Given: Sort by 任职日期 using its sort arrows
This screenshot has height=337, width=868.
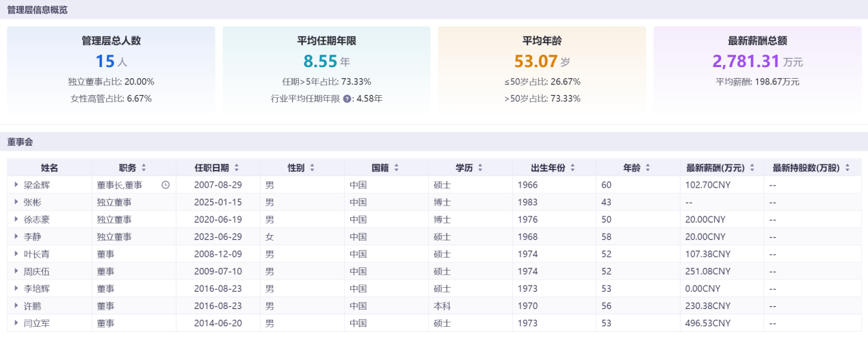Looking at the screenshot, I should click(236, 168).
